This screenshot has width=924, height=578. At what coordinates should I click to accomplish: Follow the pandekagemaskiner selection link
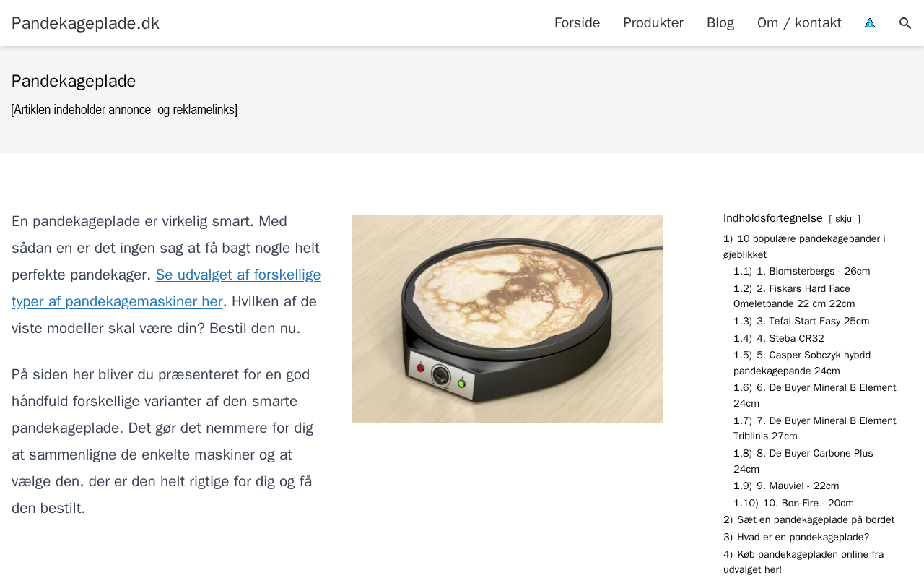coord(166,288)
